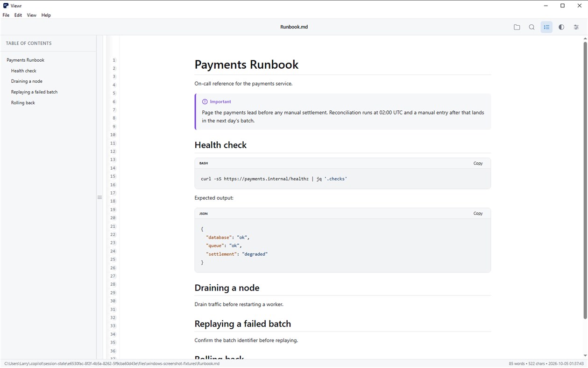Open the File menu

[x=6, y=15]
